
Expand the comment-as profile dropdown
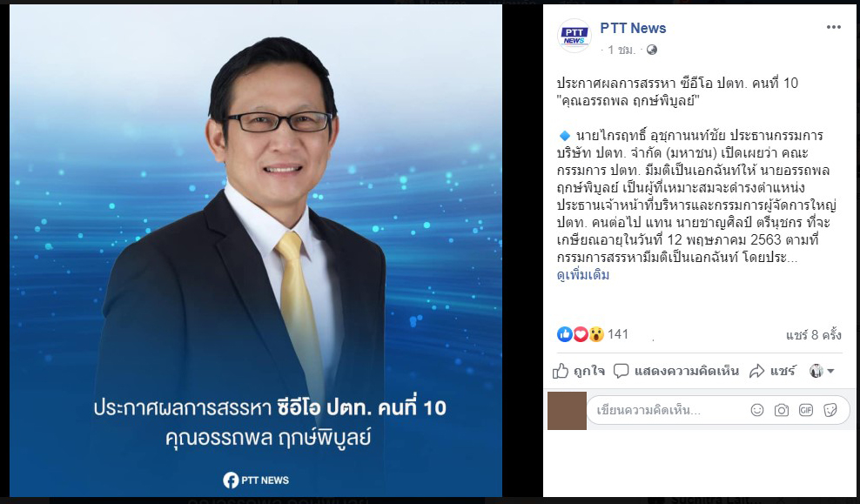coord(822,372)
